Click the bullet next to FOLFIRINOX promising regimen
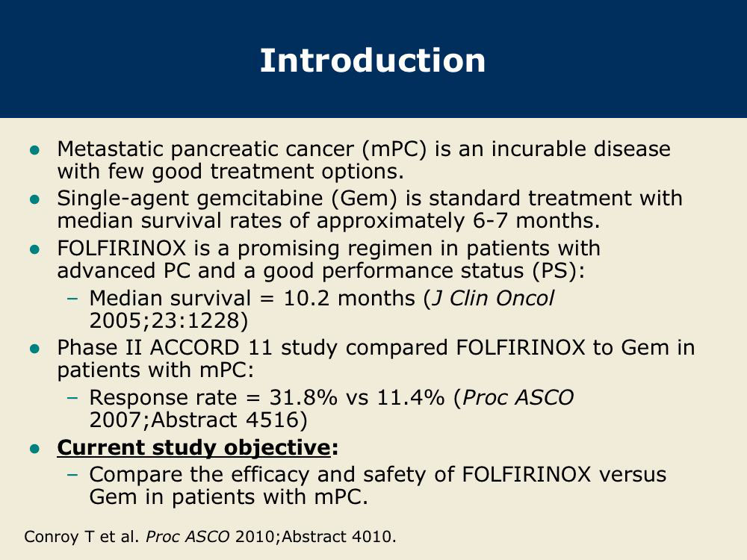This screenshot has height=560, width=747. [35, 249]
